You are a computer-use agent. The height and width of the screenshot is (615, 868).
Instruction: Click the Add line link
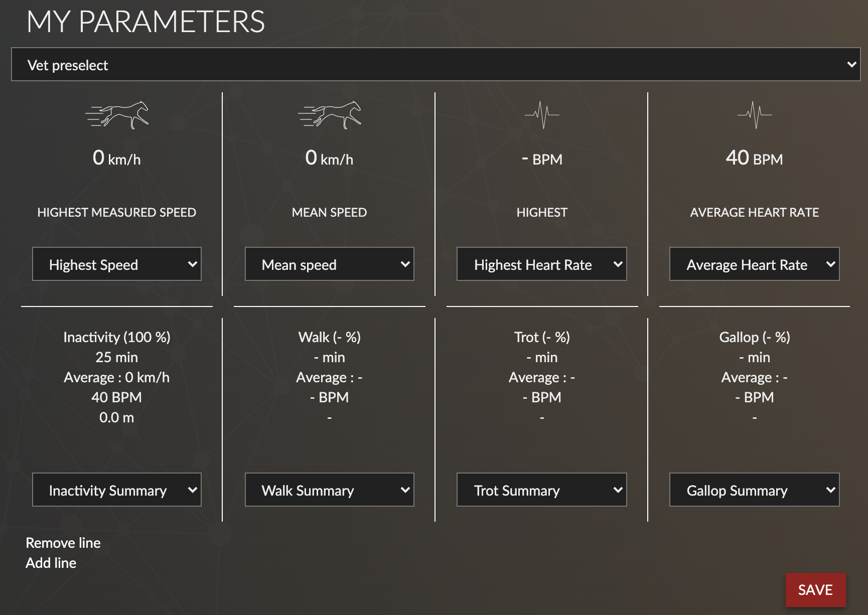click(x=51, y=562)
